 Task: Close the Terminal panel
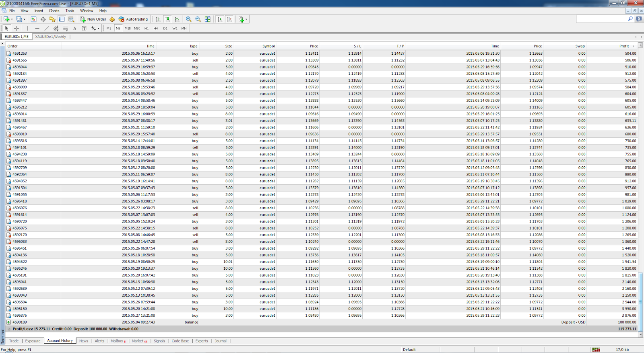click(x=2, y=43)
